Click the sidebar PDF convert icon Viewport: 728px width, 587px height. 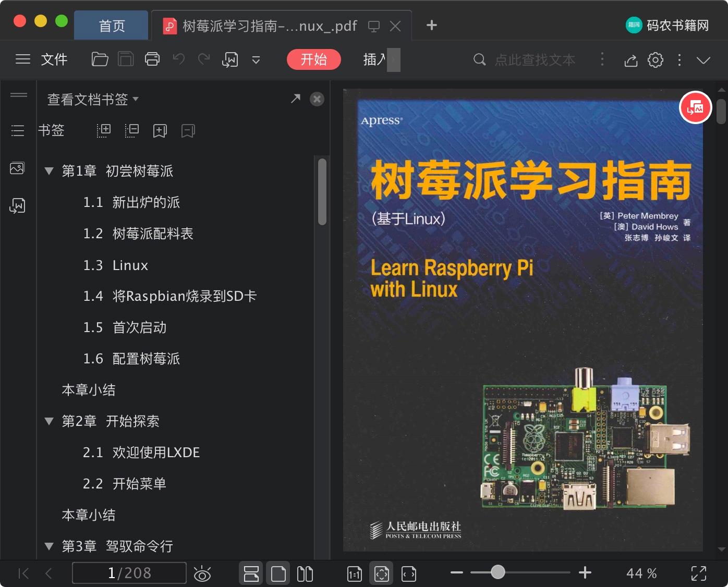(17, 205)
